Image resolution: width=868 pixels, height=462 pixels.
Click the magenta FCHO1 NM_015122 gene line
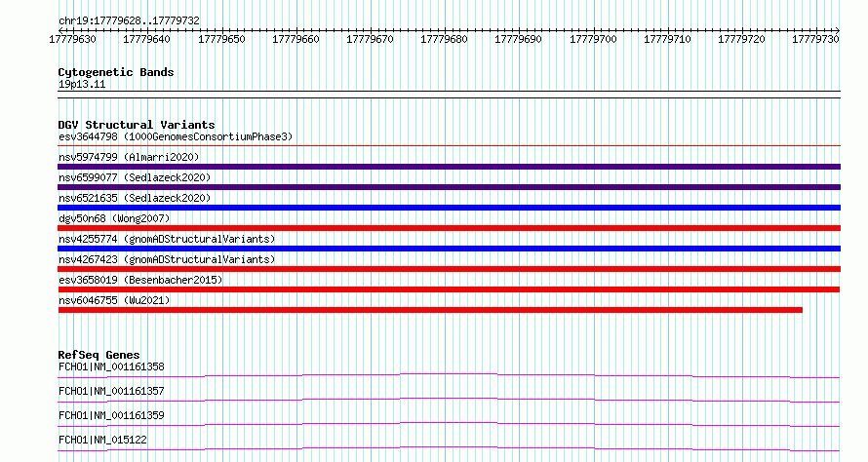pyautogui.click(x=449, y=448)
